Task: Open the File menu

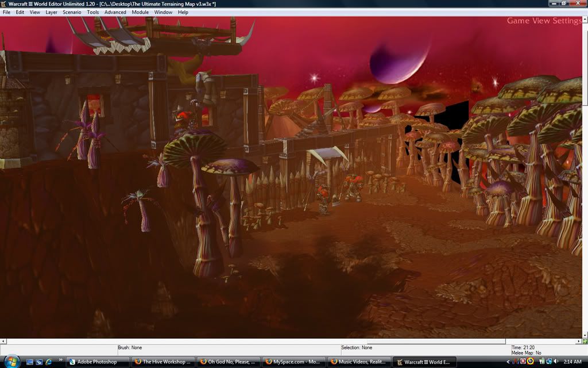Action: click(6, 12)
